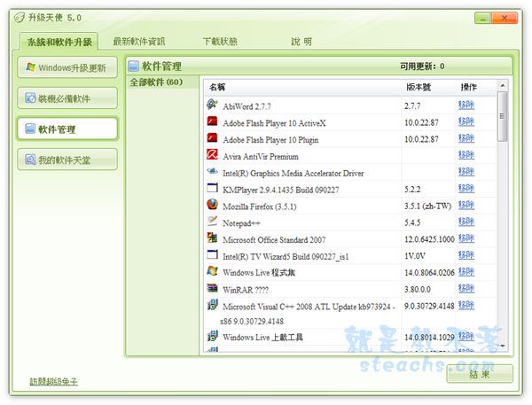Click 移除 for Intel TV Wizard5

(x=466, y=254)
